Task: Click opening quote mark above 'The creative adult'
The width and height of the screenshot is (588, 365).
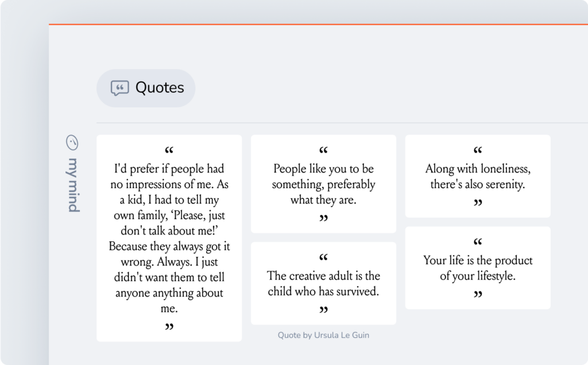Action: click(323, 258)
